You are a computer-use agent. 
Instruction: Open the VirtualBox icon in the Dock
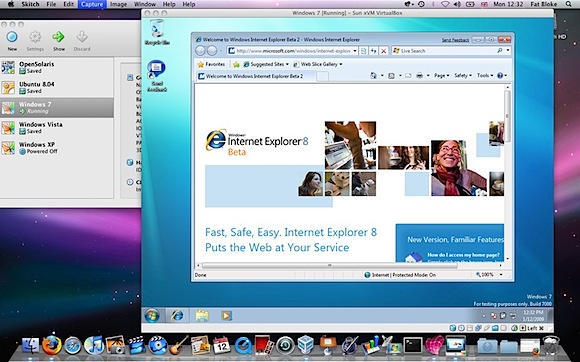(306, 345)
